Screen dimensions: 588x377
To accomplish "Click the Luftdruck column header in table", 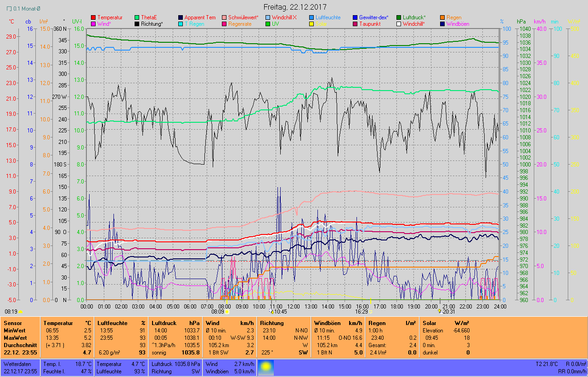I will click(x=162, y=323).
